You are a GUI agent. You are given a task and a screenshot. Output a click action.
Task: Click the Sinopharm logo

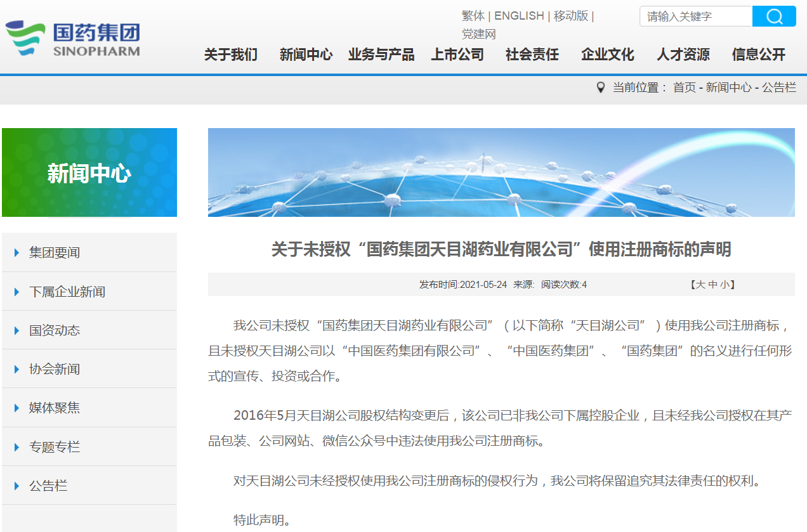point(73,38)
